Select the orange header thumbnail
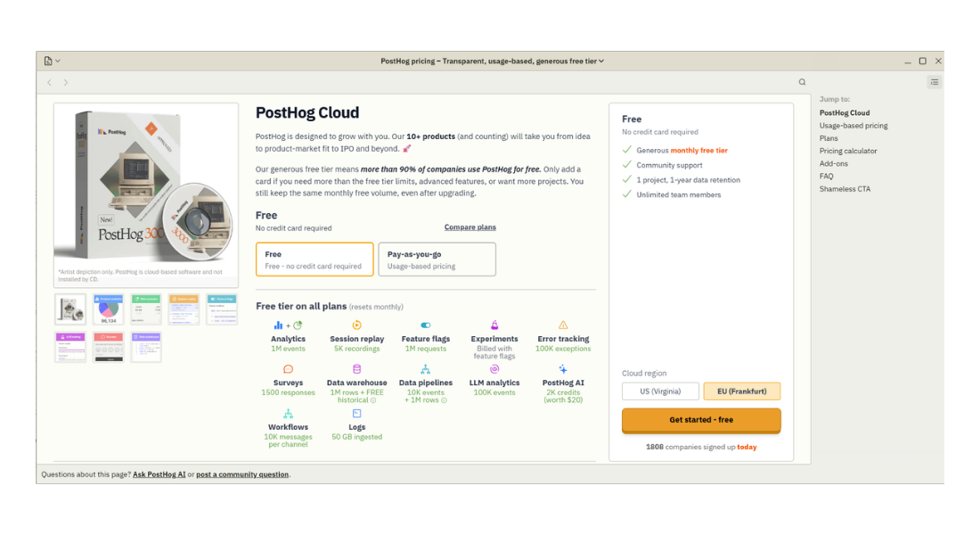 pos(184,309)
